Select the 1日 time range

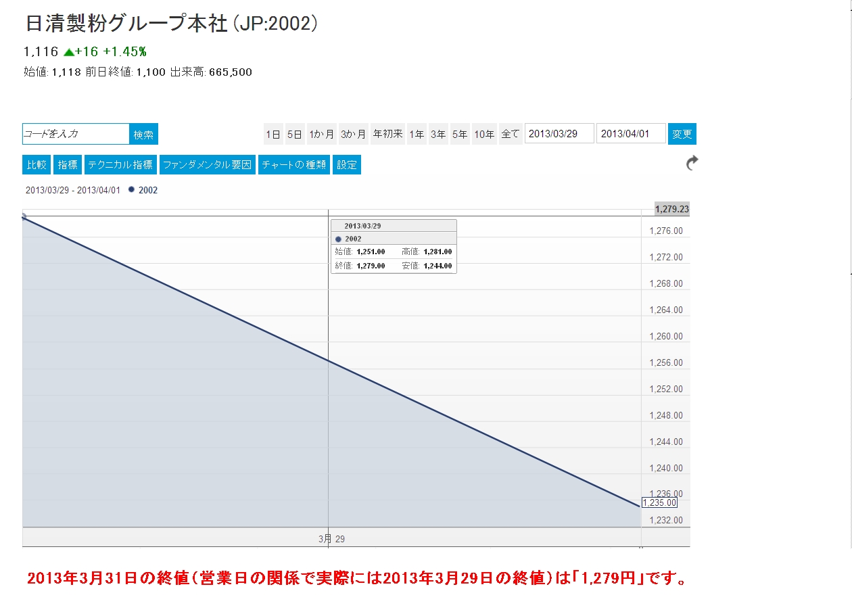(273, 134)
